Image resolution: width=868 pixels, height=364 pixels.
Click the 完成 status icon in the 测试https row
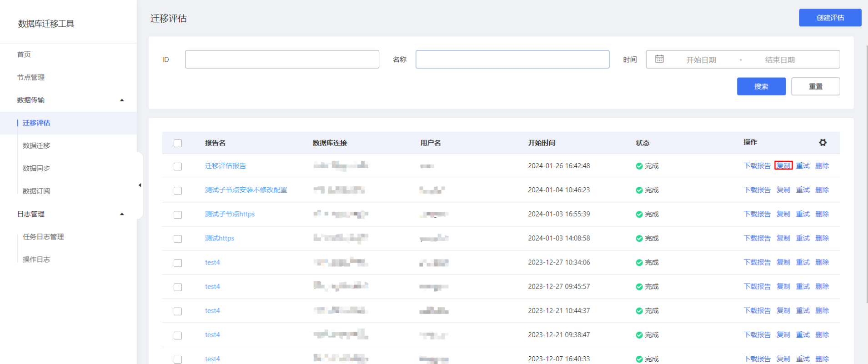[639, 238]
